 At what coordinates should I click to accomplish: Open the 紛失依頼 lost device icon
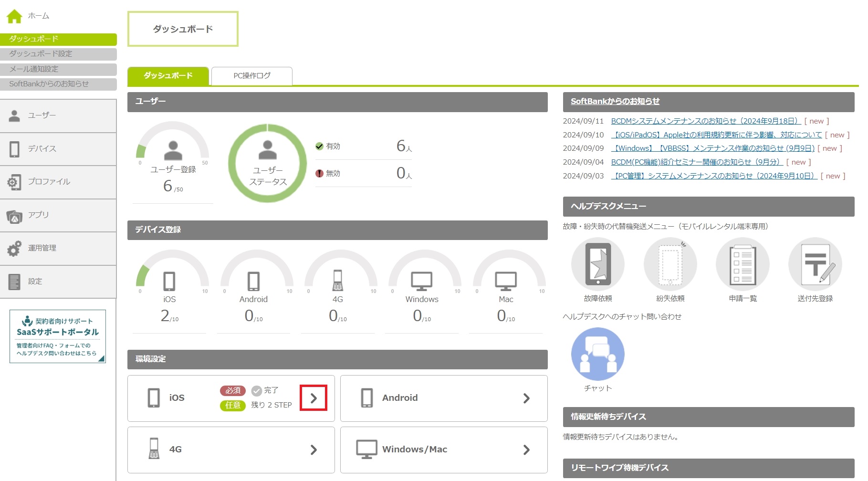(670, 264)
